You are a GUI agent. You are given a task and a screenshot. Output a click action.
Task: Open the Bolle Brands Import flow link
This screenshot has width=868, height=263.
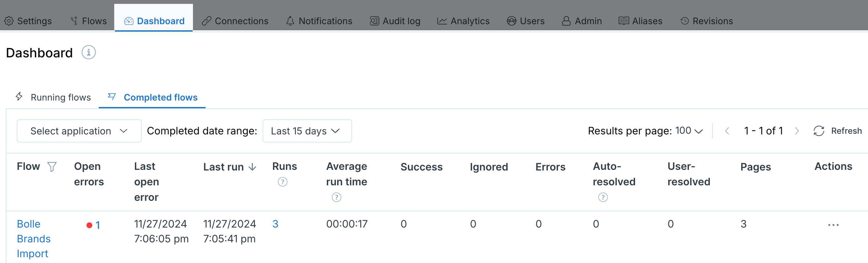click(x=33, y=239)
